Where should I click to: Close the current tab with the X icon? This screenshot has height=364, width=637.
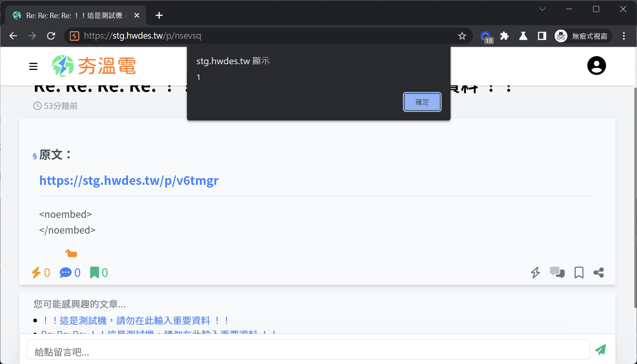pyautogui.click(x=137, y=15)
